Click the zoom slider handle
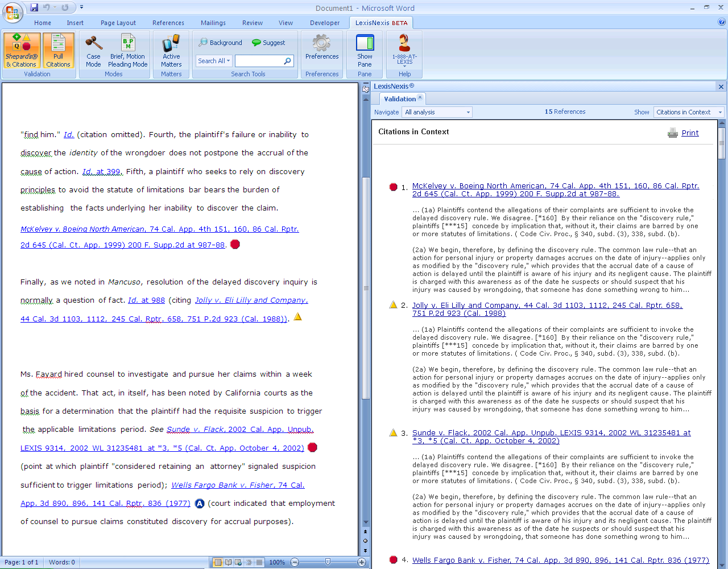Viewport: 728px width, 569px height. coord(328,562)
